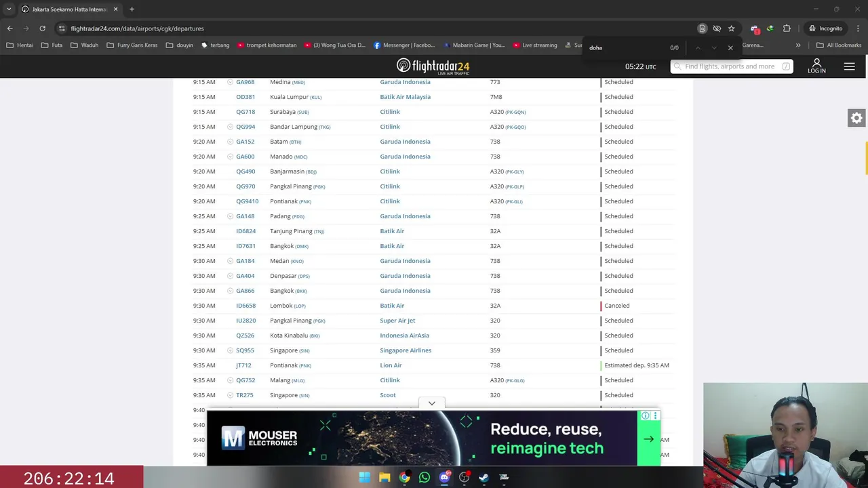Screen dimensions: 868x488
Task: Open the settings gear on the page's right edge
Action: coord(856,118)
